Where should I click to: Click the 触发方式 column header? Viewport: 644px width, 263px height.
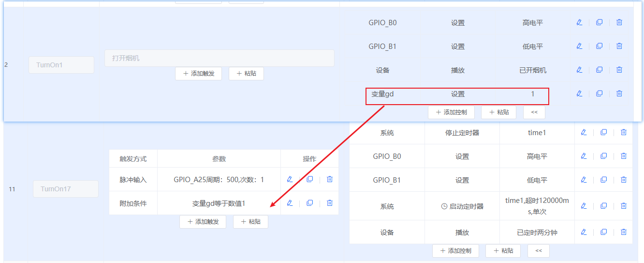click(x=133, y=159)
